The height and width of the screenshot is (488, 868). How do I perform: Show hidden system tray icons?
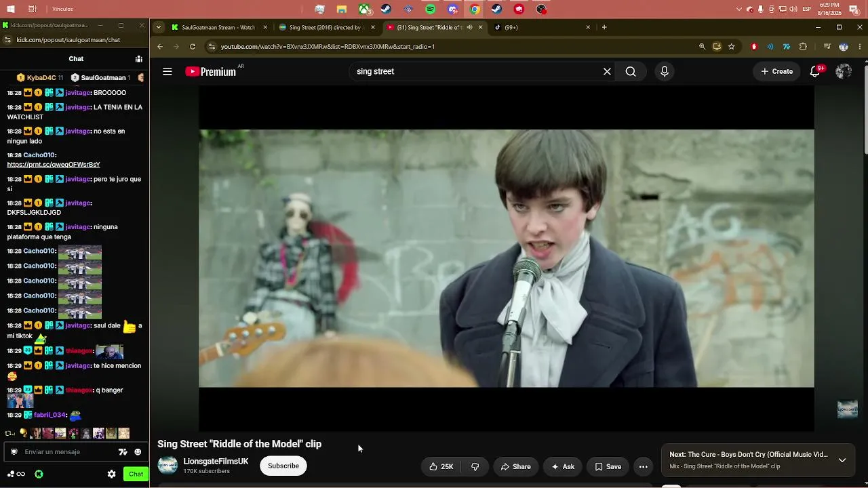(x=739, y=9)
